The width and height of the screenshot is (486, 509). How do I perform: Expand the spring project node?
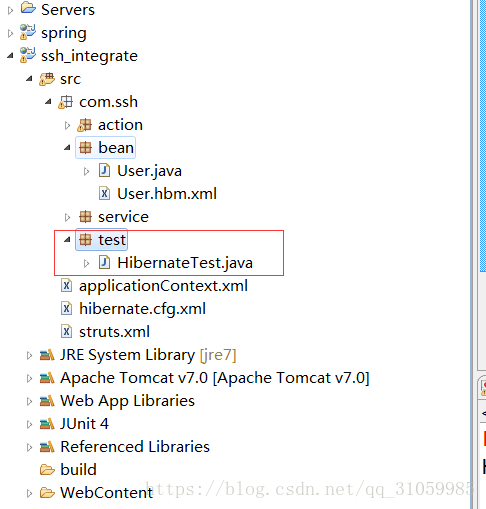click(x=10, y=34)
